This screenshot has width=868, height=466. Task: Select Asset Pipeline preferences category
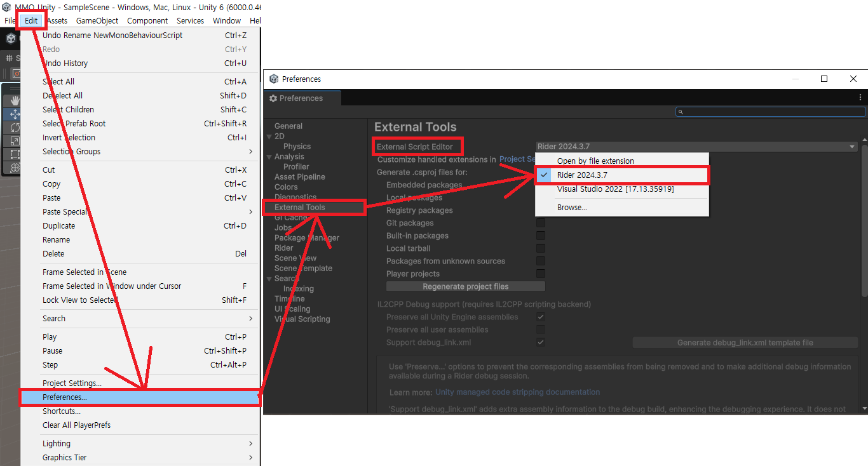pos(300,177)
